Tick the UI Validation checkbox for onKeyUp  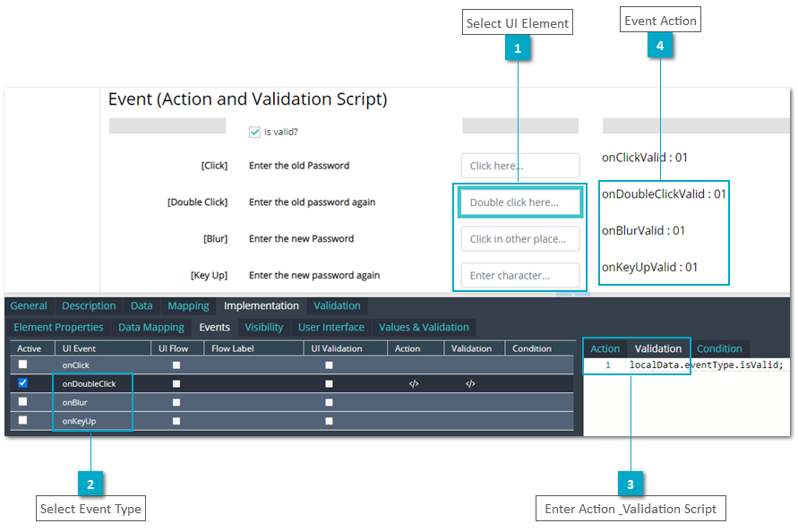point(329,421)
